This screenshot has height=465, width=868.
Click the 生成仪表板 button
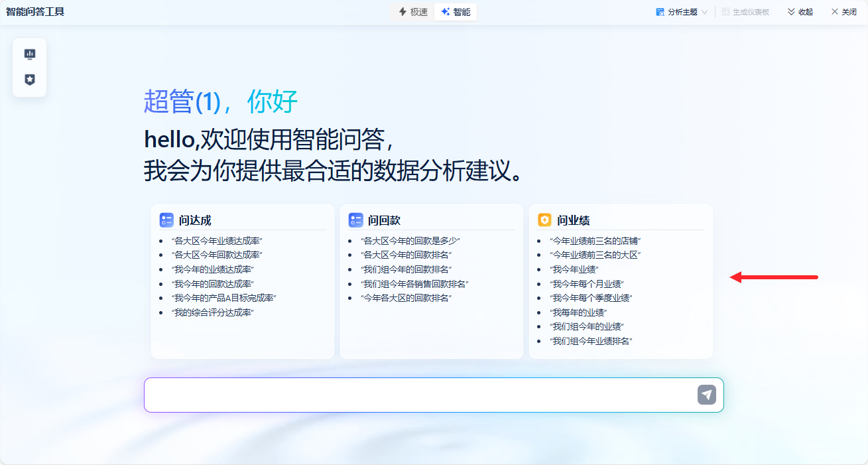pos(745,12)
